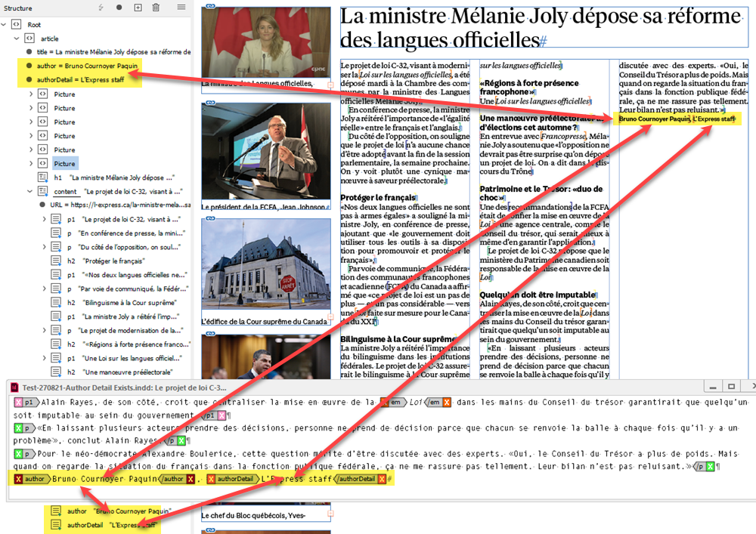Select h2 "Bilinguisme à la Cour suprême" element
The height and width of the screenshot is (534, 756).
point(122,303)
